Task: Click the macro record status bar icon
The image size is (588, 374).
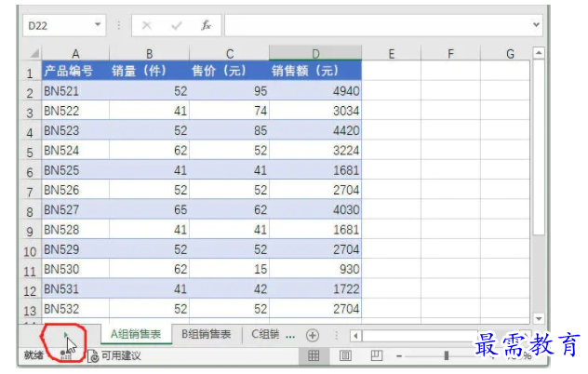Action: (x=65, y=355)
